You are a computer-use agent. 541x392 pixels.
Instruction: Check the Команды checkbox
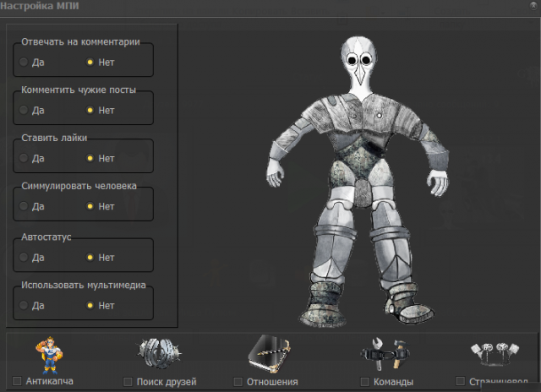click(x=364, y=382)
